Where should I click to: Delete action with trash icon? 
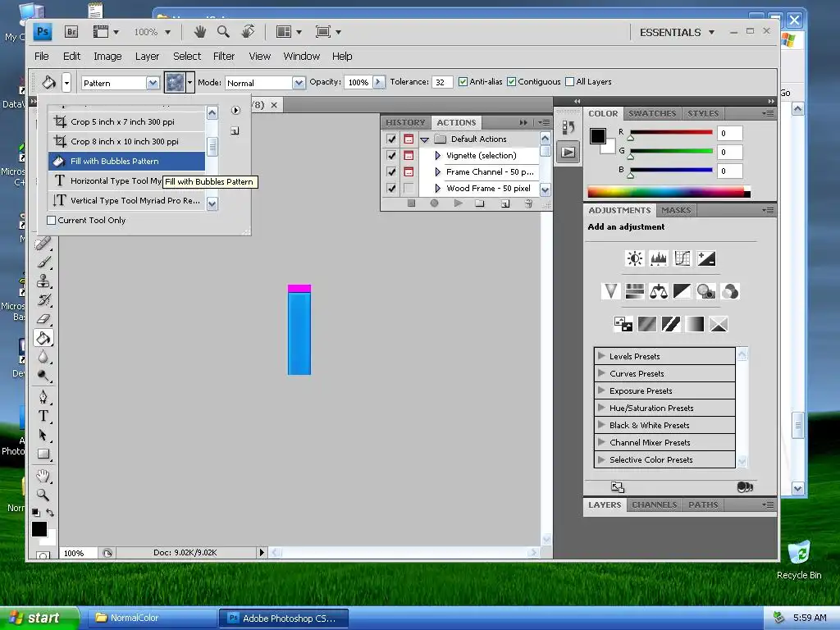(528, 203)
